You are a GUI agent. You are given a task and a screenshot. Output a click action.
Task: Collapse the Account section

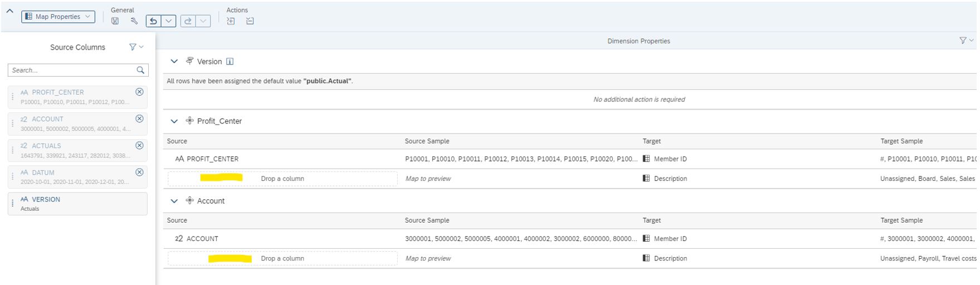pyautogui.click(x=174, y=201)
